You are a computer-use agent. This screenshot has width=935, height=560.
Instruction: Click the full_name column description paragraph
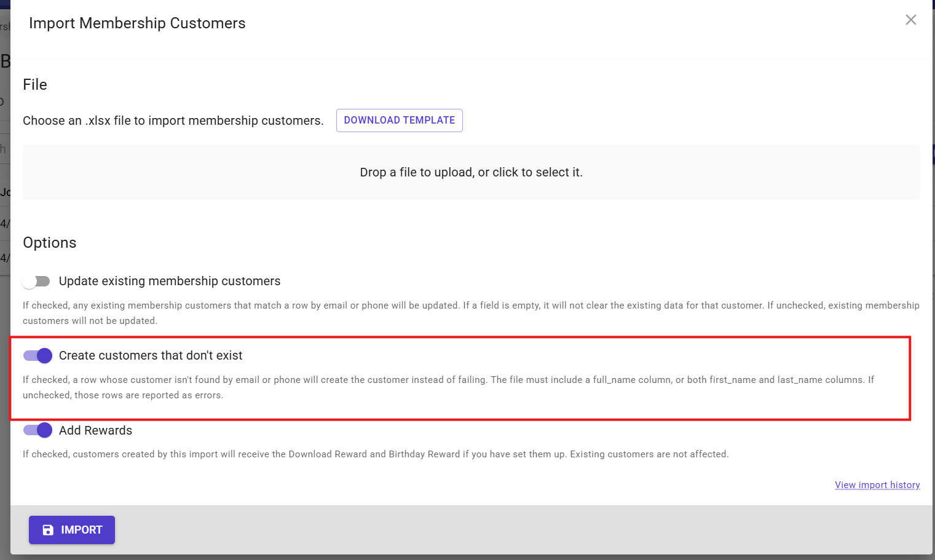[x=449, y=387]
